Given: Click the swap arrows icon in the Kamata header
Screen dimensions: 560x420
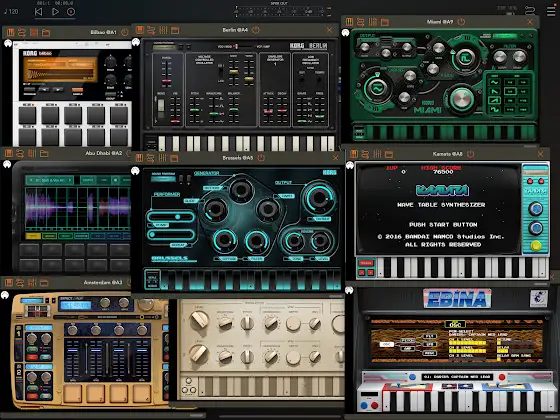Looking at the screenshot, I should (365, 154).
